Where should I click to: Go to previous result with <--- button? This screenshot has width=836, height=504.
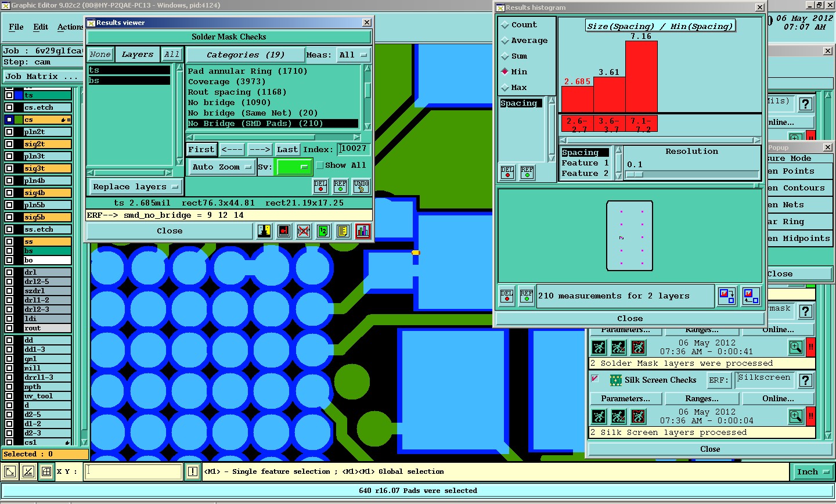point(232,149)
